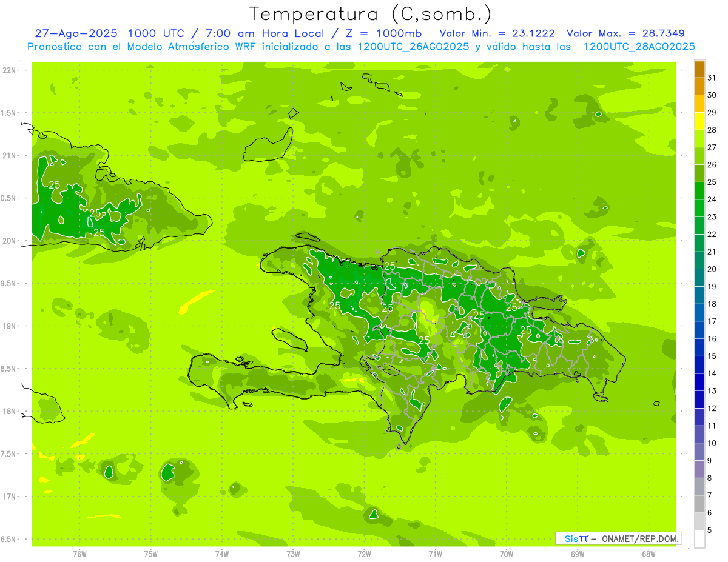This screenshot has height=562, width=728.
Task: Click the '76W' longitude axis label
Action: pos(79,554)
